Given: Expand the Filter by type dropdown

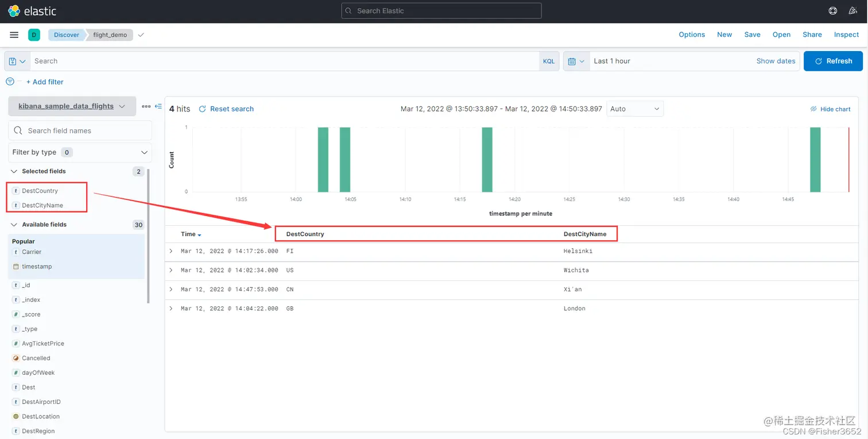Looking at the screenshot, I should (x=80, y=152).
